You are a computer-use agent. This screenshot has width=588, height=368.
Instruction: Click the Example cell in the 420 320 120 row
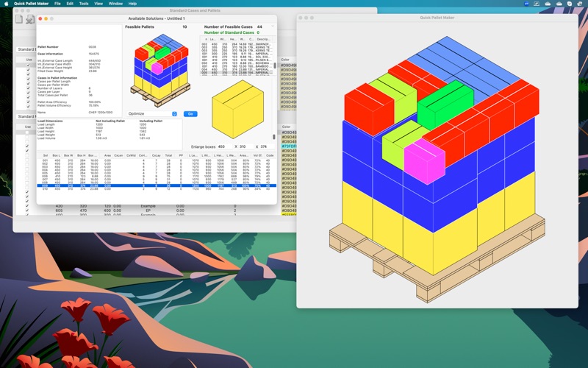tap(148, 206)
